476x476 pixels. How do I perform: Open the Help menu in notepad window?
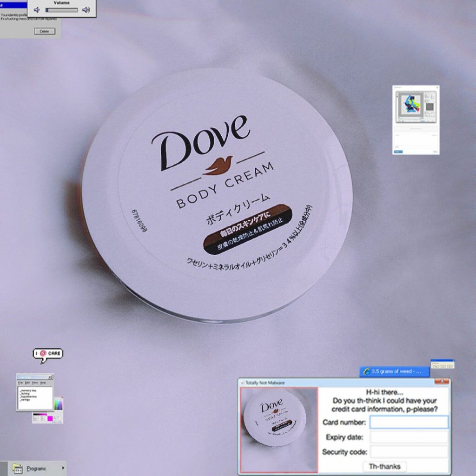point(43,383)
